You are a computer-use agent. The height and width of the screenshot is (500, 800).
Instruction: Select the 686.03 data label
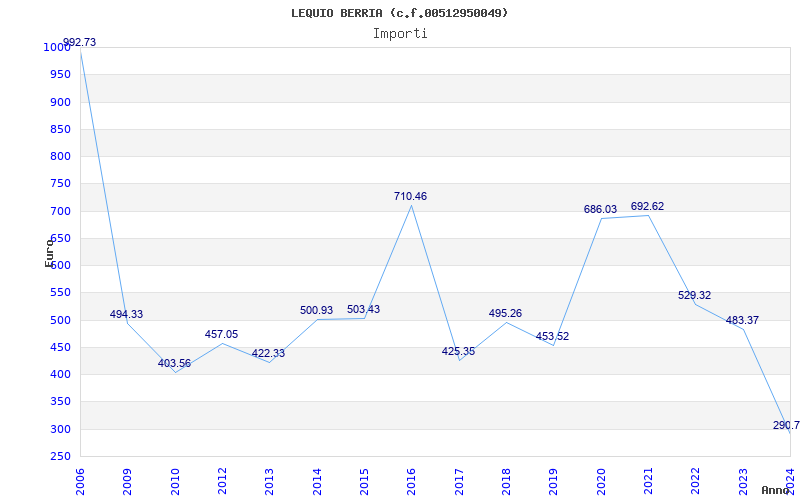600,209
